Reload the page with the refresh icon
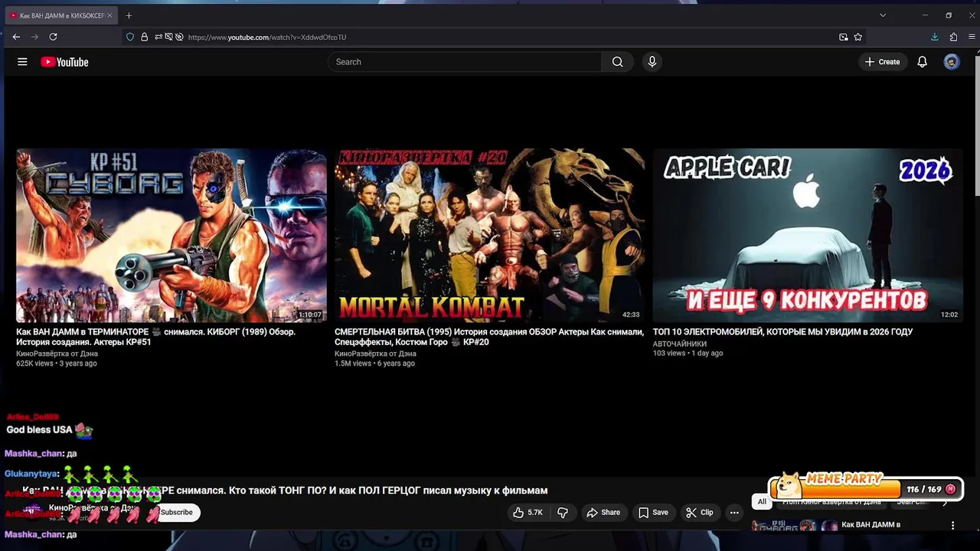 point(53,37)
